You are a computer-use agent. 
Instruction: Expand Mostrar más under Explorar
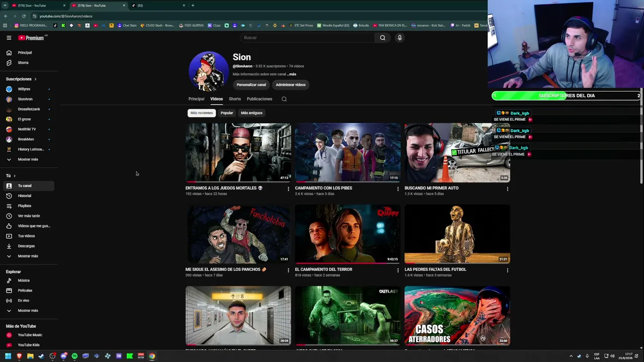pyautogui.click(x=28, y=311)
